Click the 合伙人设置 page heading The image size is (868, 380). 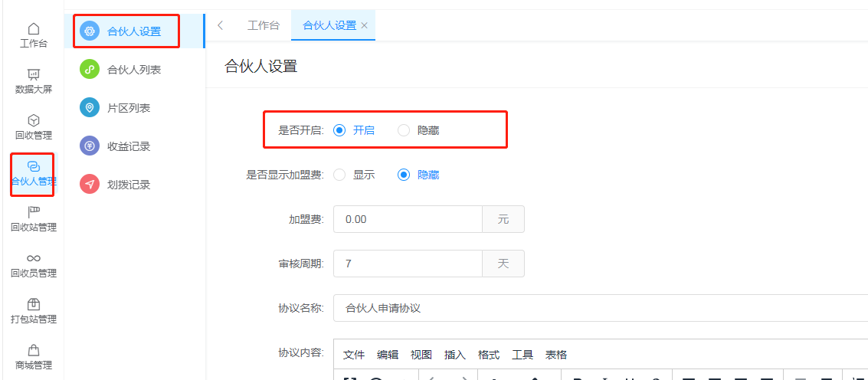pyautogui.click(x=260, y=67)
